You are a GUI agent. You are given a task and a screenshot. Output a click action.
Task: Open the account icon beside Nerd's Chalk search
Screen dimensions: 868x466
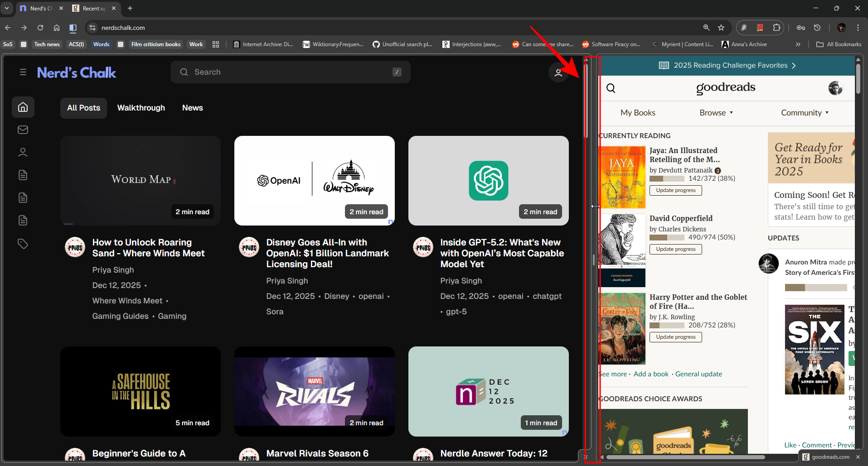pyautogui.click(x=558, y=72)
